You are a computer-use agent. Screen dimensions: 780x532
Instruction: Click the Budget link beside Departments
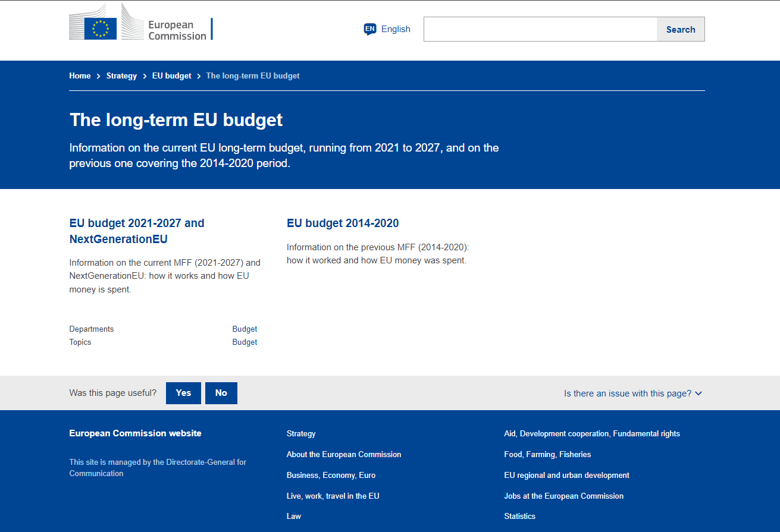click(x=245, y=329)
